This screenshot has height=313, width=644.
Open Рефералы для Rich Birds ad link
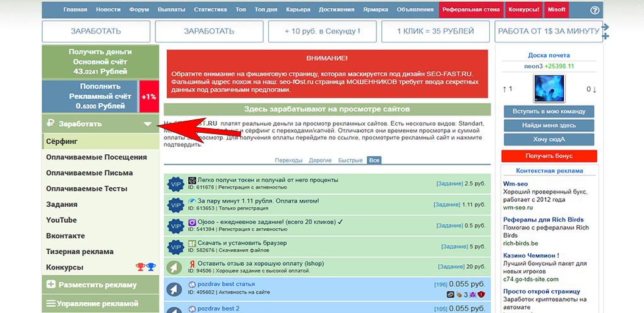(x=544, y=219)
